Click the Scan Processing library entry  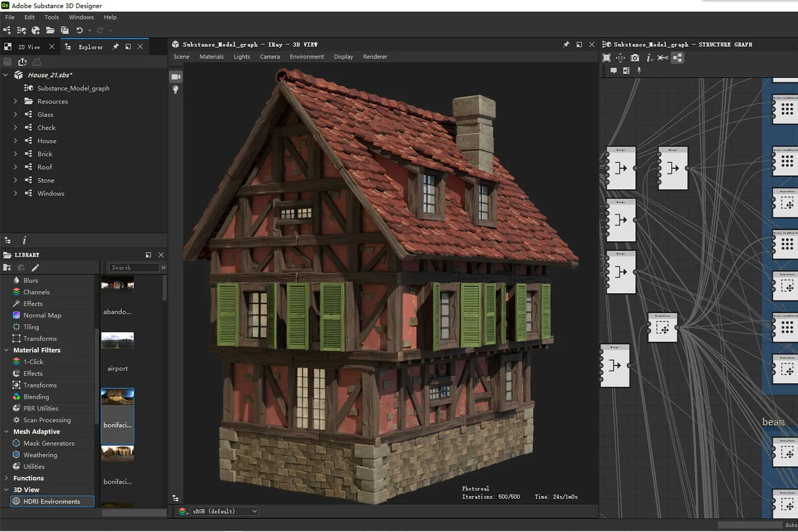(47, 420)
